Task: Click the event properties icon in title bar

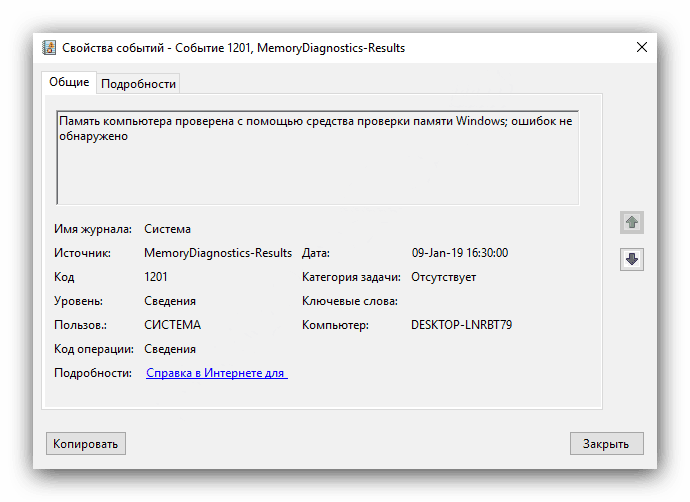Action: pyautogui.click(x=49, y=48)
